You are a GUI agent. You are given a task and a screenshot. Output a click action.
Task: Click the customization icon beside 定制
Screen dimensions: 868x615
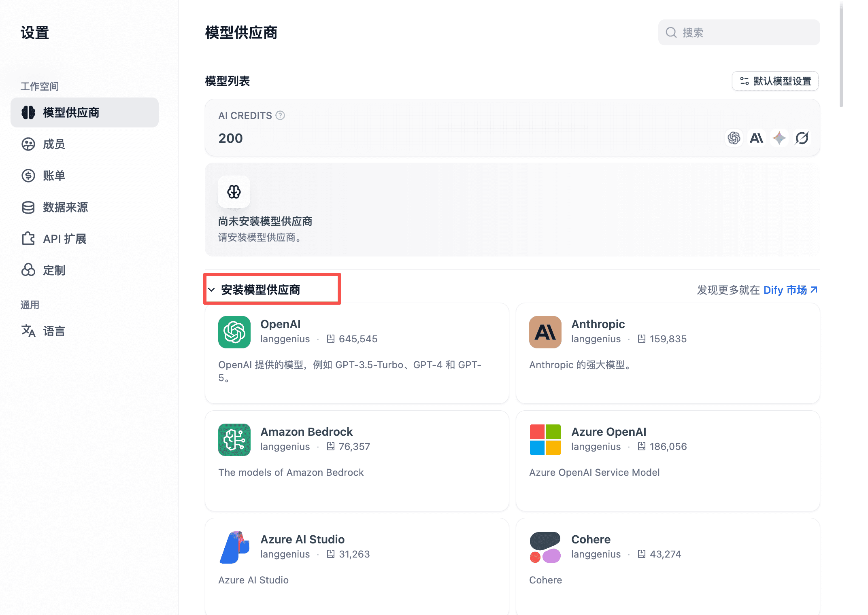(28, 270)
